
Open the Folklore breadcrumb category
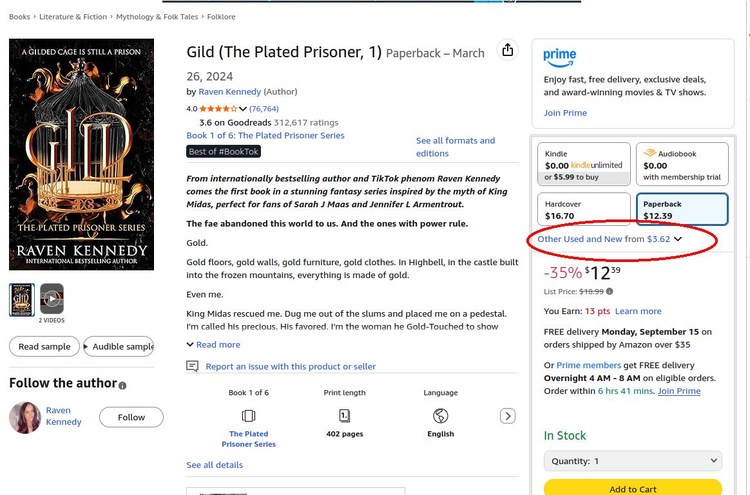[221, 17]
